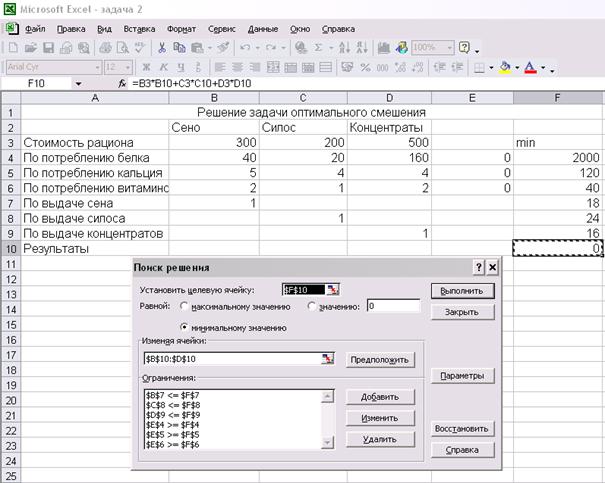Click the AutoSum sigma icon

point(319,47)
